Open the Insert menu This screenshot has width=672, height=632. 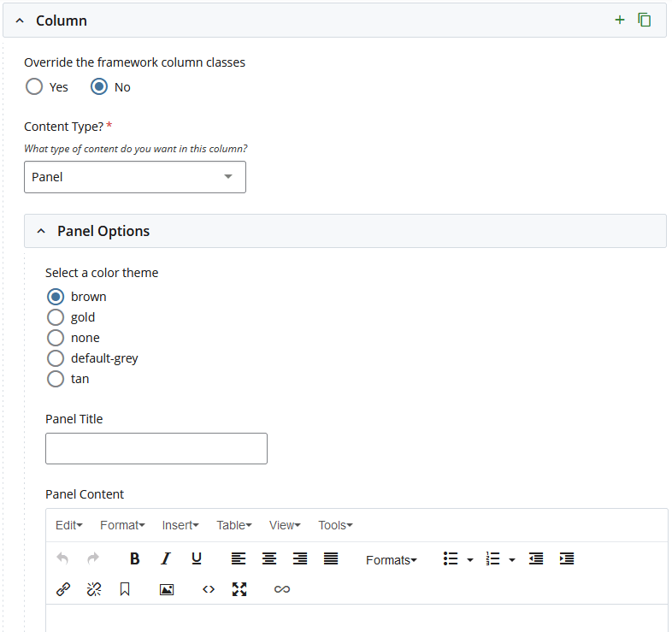point(180,525)
